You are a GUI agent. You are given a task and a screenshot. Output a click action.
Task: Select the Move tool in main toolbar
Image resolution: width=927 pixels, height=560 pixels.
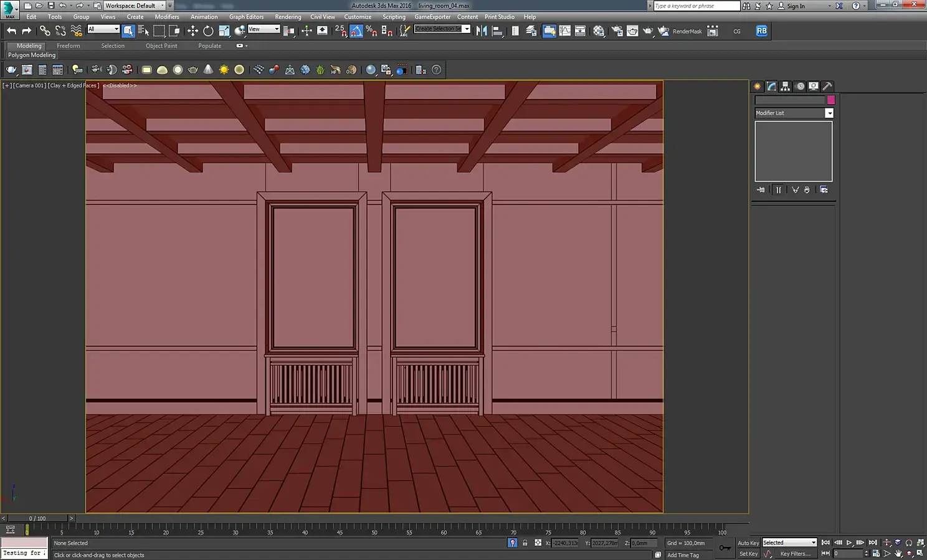tap(193, 31)
